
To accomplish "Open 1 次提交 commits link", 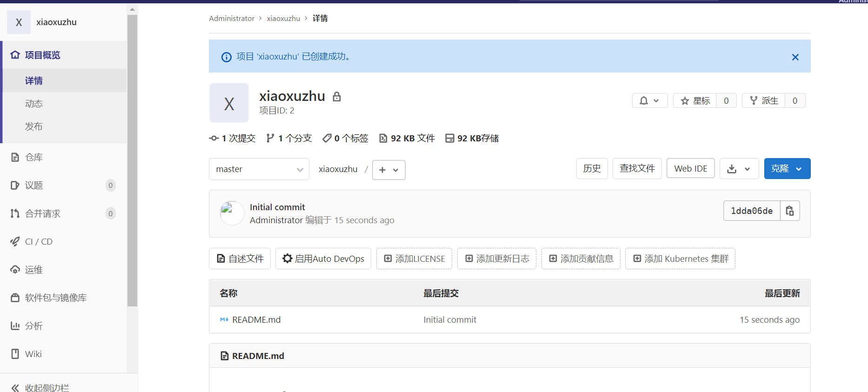I will [233, 138].
